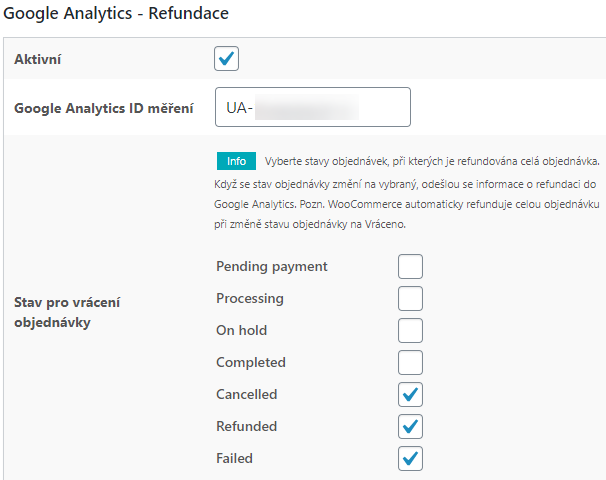Click the Pending payment label text
This screenshot has height=480, width=606.
[x=272, y=267]
